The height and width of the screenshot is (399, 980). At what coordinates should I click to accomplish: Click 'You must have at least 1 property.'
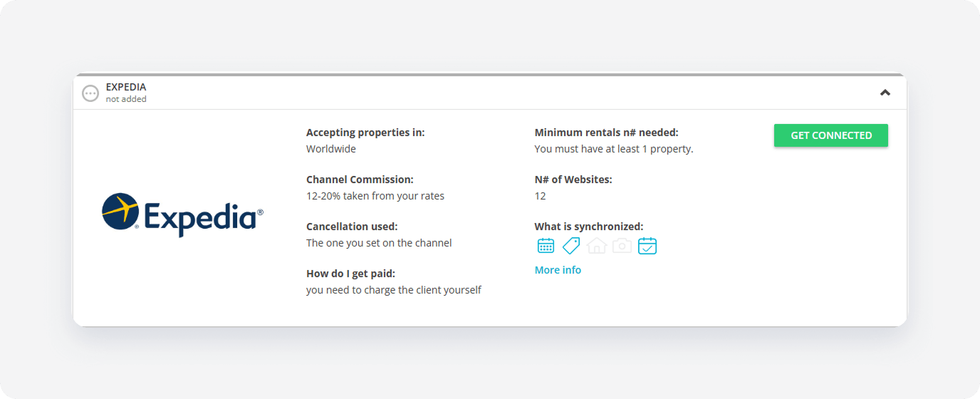[x=614, y=149]
